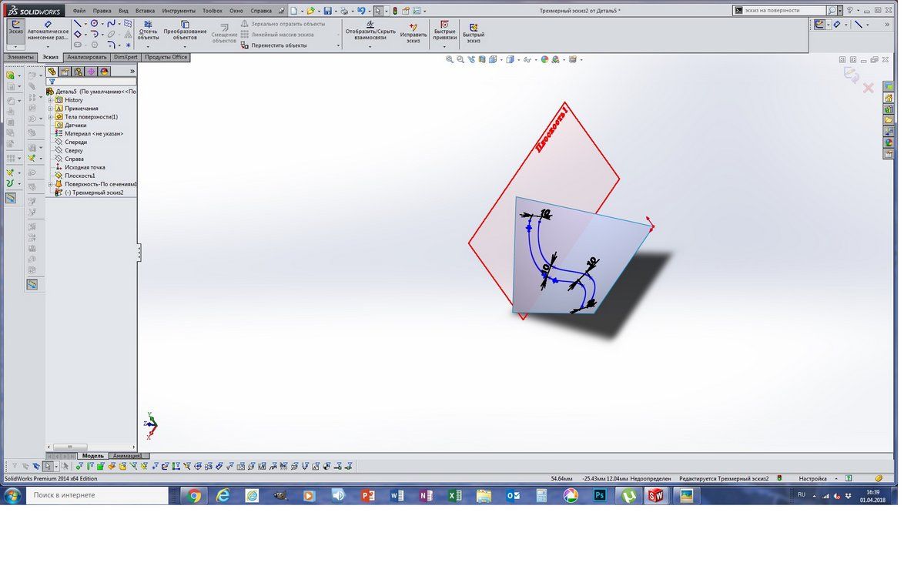
Task: Select the Line sketch tool
Action: [77, 24]
